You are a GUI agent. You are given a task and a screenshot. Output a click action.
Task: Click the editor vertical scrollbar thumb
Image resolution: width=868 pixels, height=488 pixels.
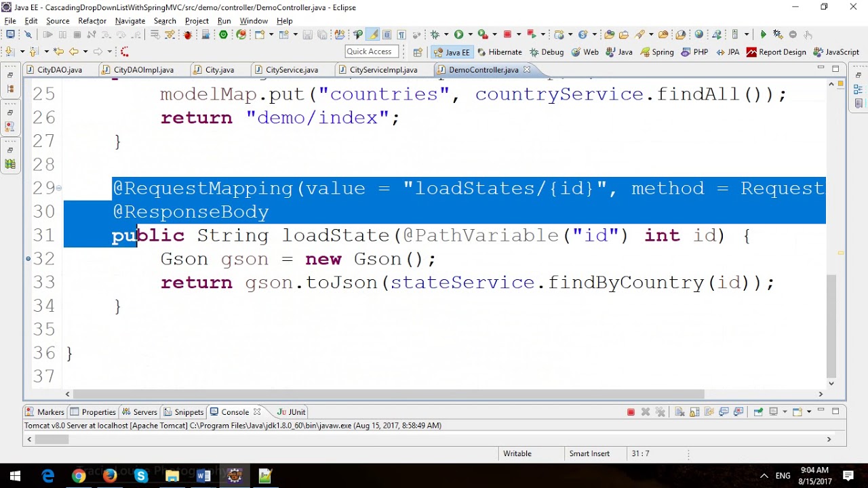831,325
